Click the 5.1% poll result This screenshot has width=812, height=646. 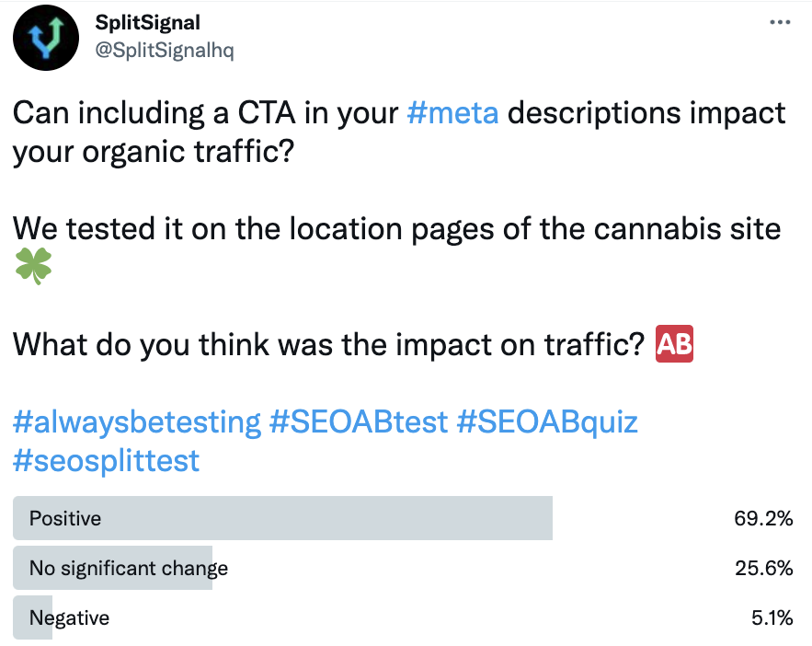pos(772,617)
